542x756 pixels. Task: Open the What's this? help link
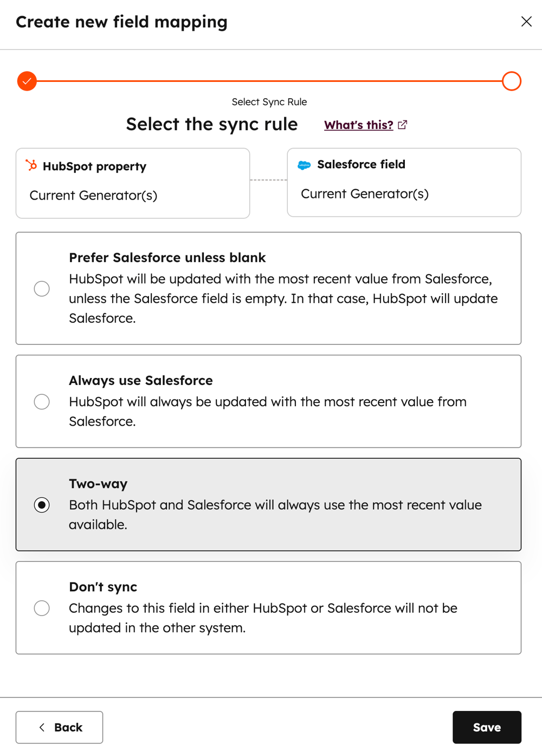pyautogui.click(x=358, y=124)
